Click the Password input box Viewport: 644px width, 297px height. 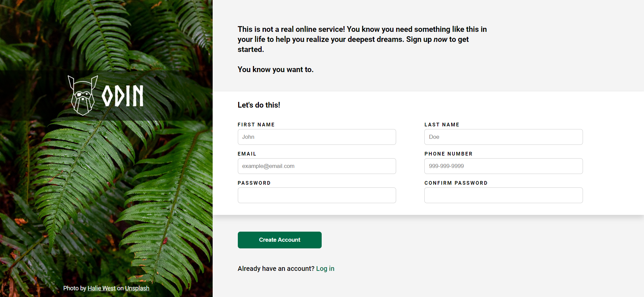317,195
